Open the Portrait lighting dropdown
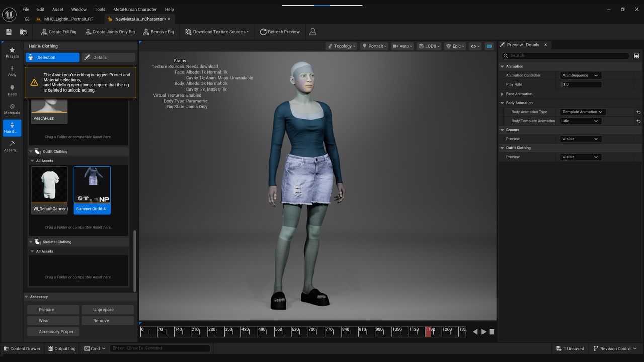The height and width of the screenshot is (362, 644). (374, 46)
